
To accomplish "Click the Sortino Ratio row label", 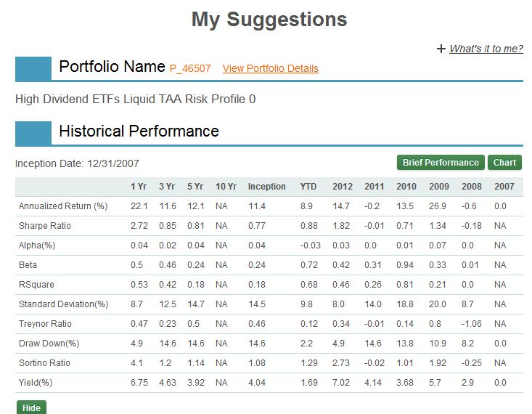I will coord(44,363).
